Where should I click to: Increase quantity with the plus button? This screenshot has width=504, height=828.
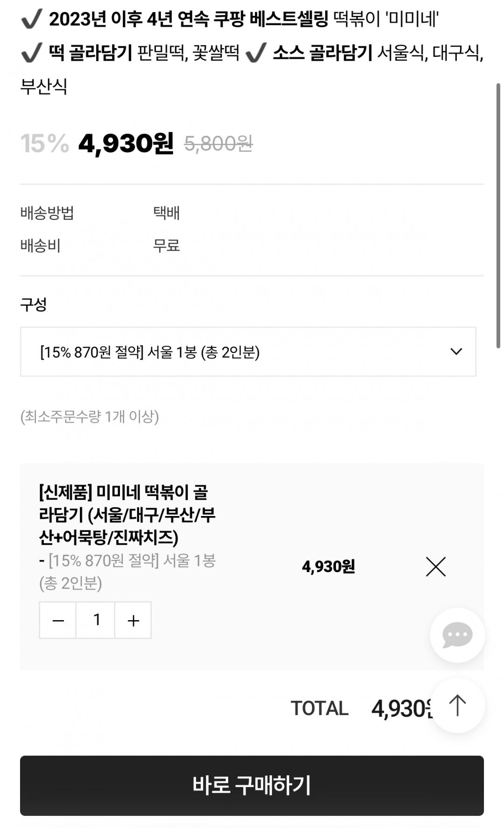(x=133, y=620)
